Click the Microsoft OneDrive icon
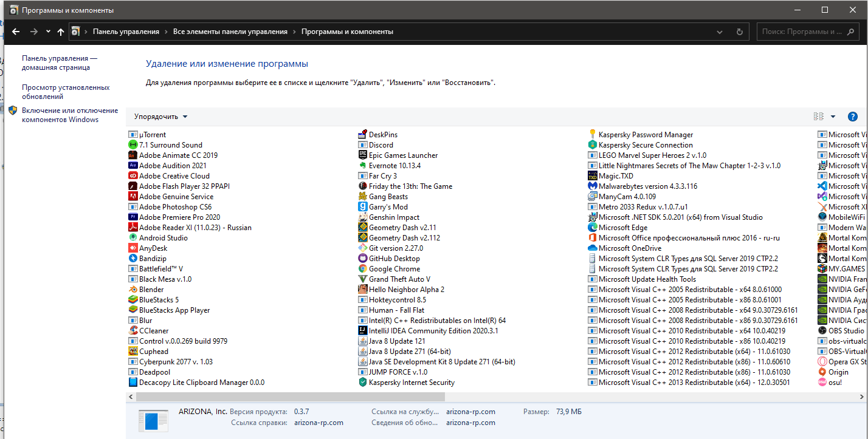 point(593,248)
